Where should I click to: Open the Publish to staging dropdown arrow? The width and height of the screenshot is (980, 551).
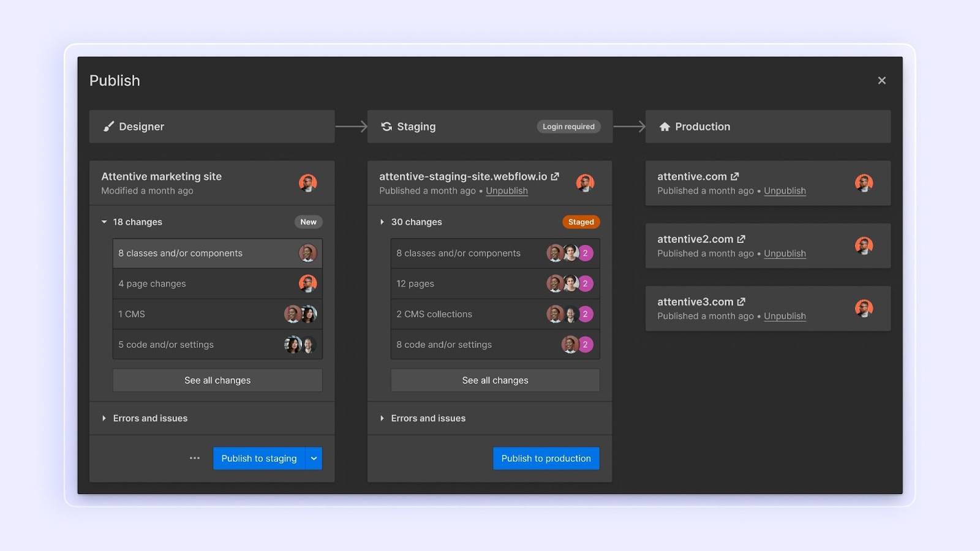(x=314, y=459)
